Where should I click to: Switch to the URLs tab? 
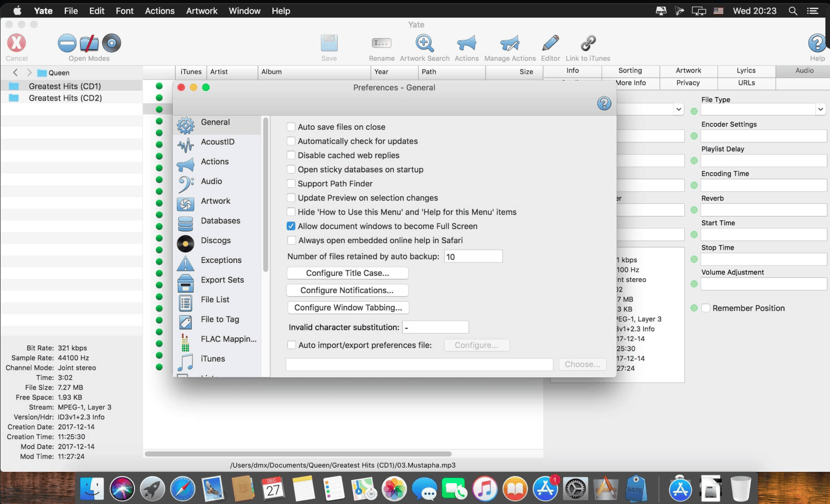pyautogui.click(x=746, y=83)
